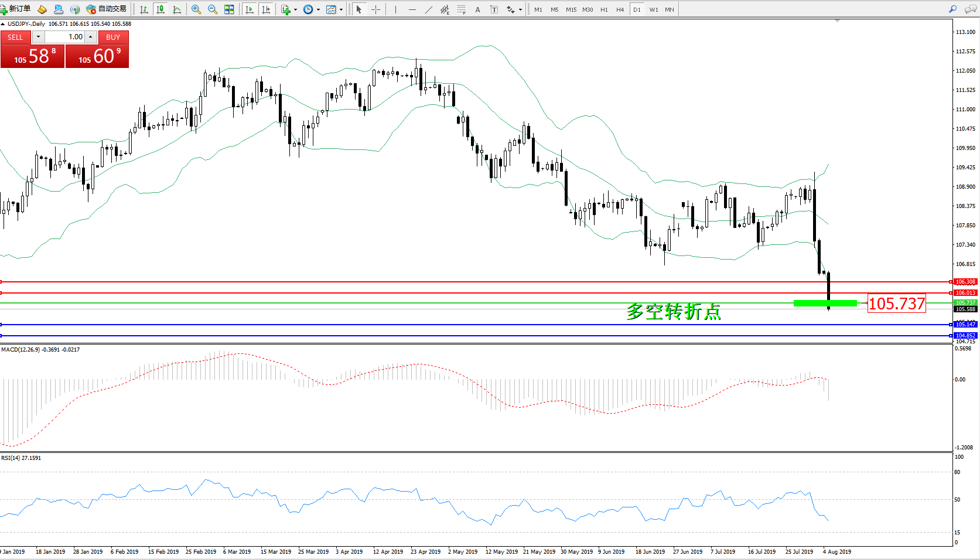
Task: Select the Crosshair tool
Action: tap(376, 9)
